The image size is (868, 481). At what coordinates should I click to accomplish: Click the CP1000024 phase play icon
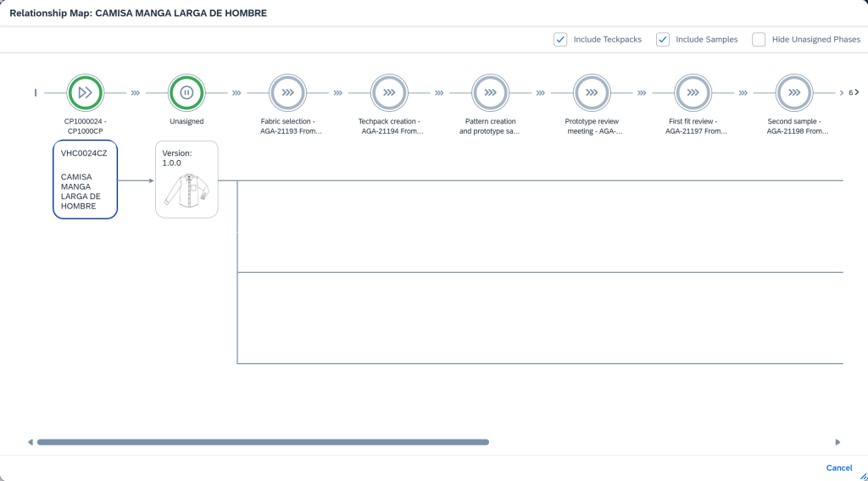coord(85,92)
